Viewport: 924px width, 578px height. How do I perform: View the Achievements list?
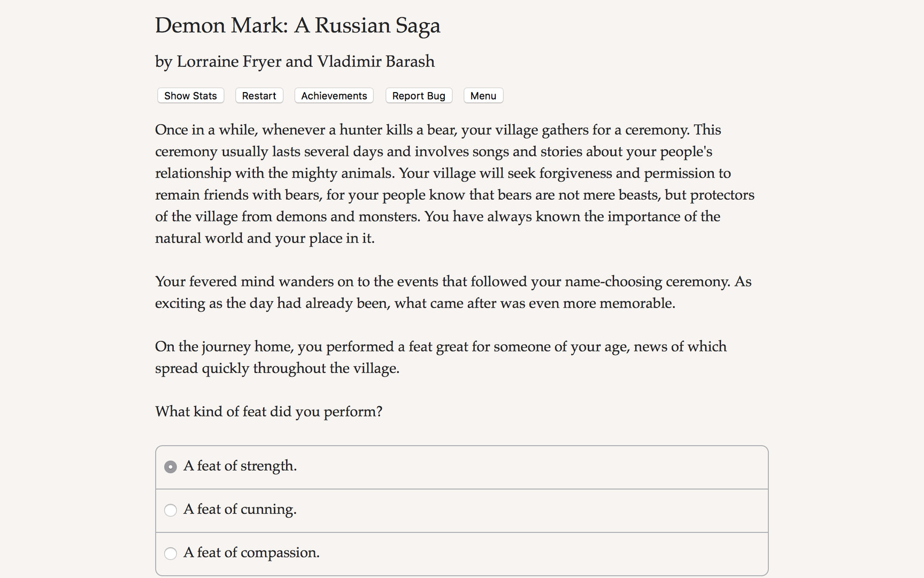(x=334, y=95)
